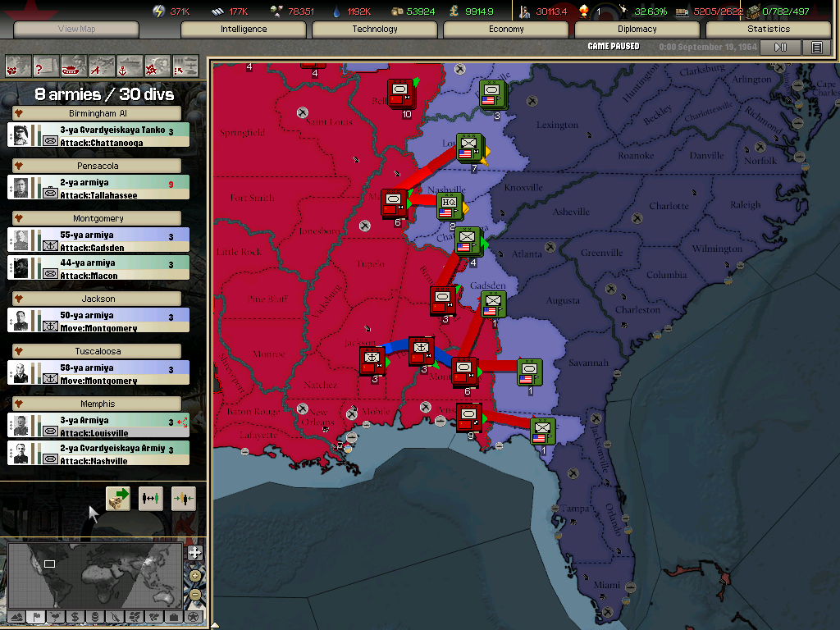Zoom in with the minimap plus button
Image resolution: width=840 pixels, height=630 pixels.
194,575
